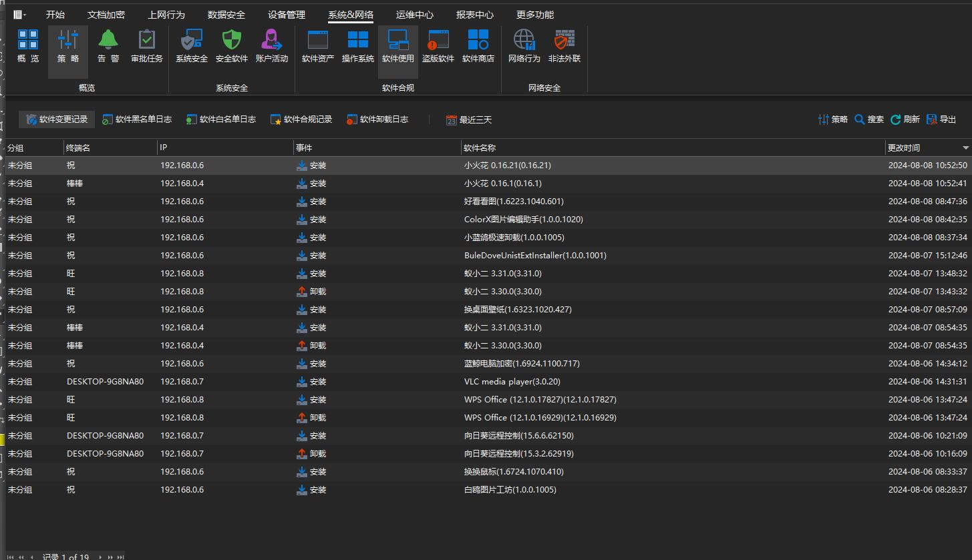Select the 小蓝鸽极速卸载(1.0.0.1005) row
Viewport: 972px width, 560px height.
(x=488, y=238)
